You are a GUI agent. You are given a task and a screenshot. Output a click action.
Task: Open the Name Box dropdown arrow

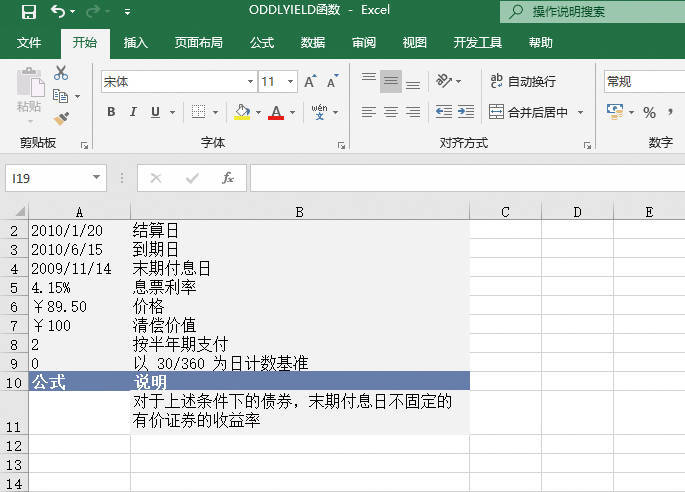pyautogui.click(x=96, y=178)
